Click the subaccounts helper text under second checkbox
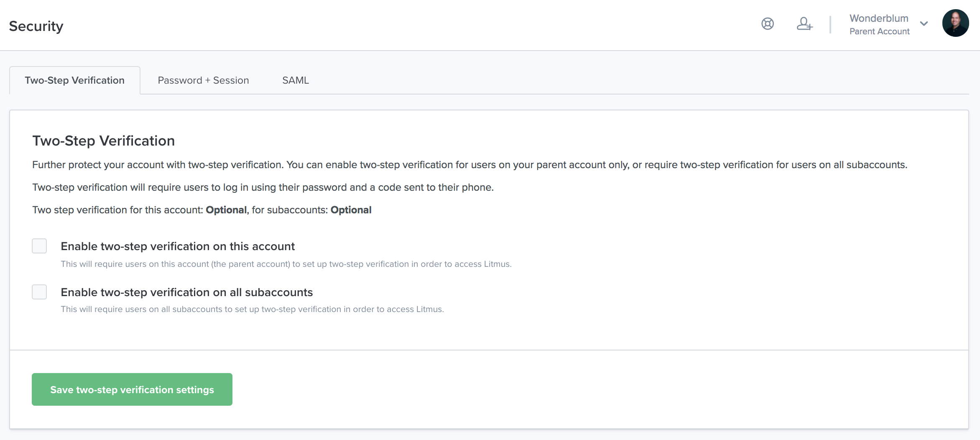Screen dimensions: 980x440 [x=252, y=309]
